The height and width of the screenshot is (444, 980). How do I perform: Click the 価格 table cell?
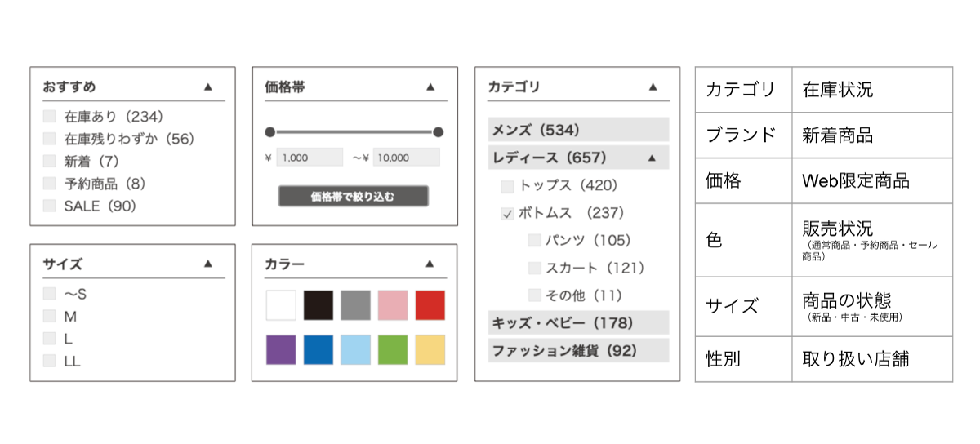pos(743,181)
